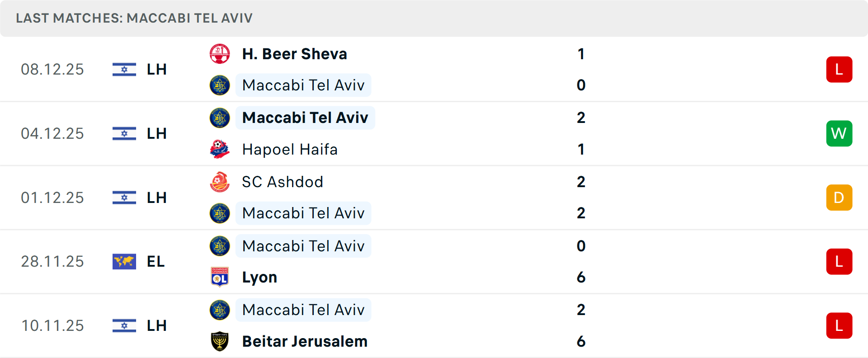
Task: Select the EL competition label
Action: 154,261
